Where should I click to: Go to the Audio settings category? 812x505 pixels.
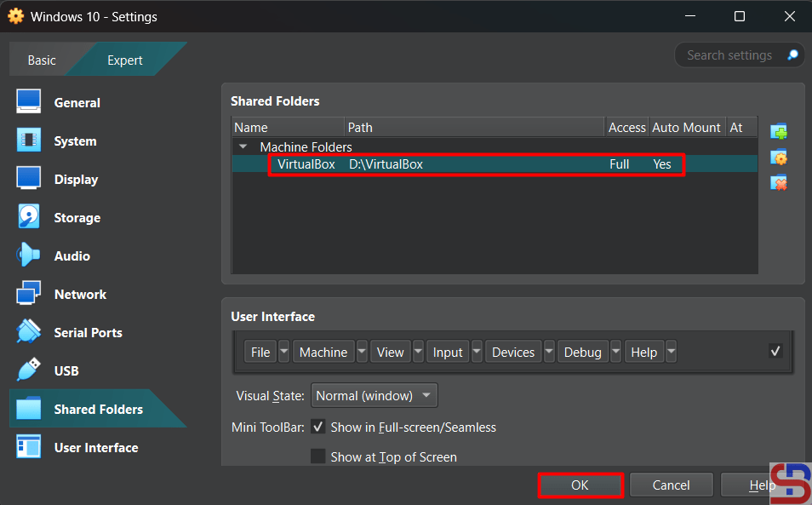[71, 256]
